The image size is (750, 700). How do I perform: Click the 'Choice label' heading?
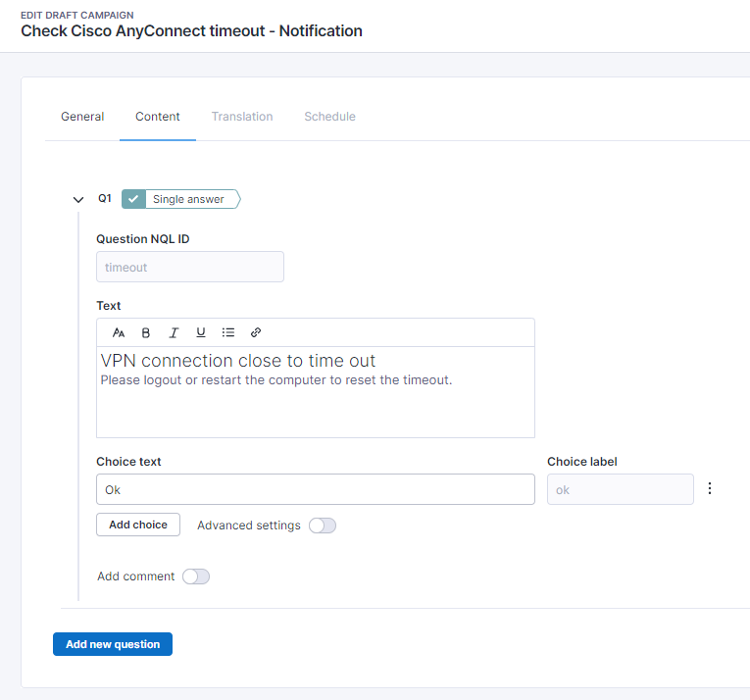point(582,462)
